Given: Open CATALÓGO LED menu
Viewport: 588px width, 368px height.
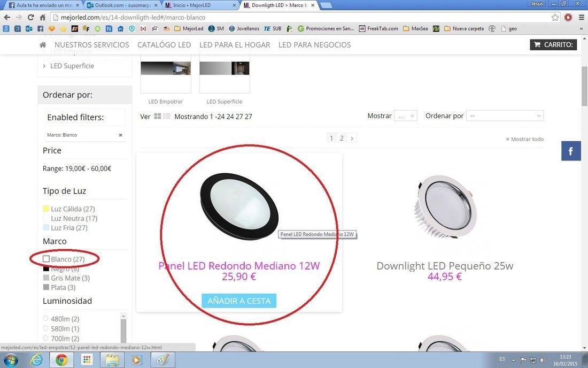Looking at the screenshot, I should 164,44.
